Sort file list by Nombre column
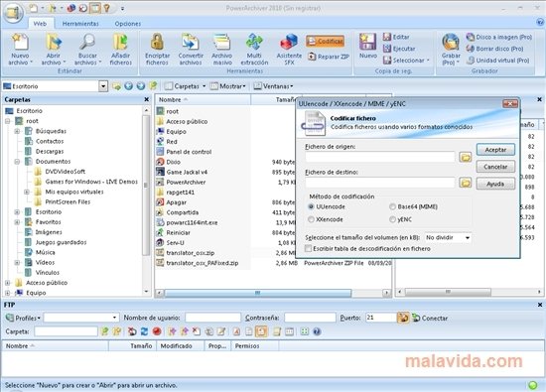Screen dimensions: 546x392 coord(203,99)
